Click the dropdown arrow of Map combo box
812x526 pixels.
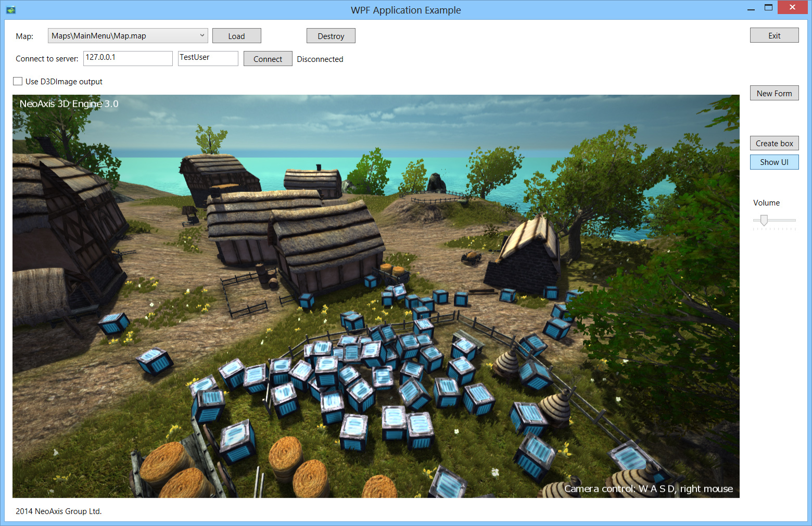(x=202, y=36)
